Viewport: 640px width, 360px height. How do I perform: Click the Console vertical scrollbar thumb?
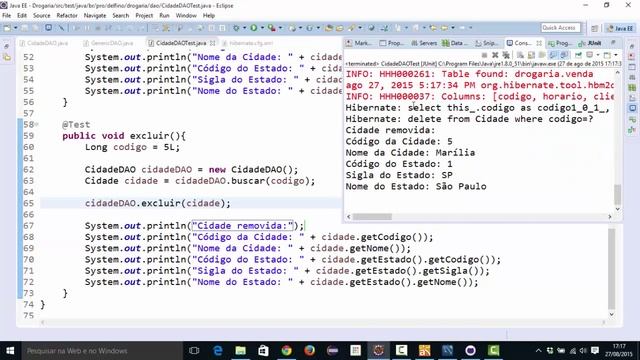(x=618, y=195)
